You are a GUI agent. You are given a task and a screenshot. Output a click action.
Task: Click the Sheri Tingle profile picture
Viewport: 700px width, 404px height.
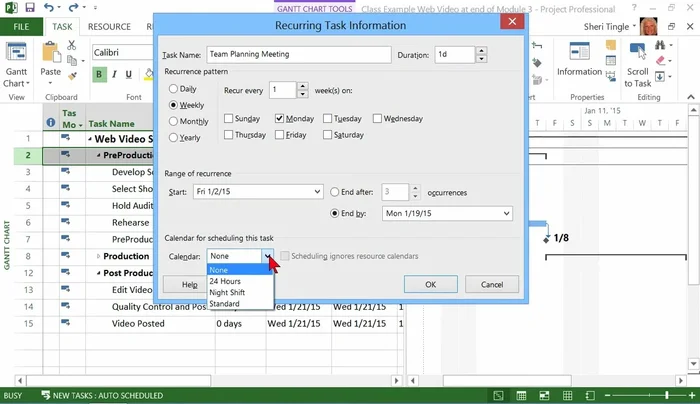pyautogui.click(x=649, y=26)
